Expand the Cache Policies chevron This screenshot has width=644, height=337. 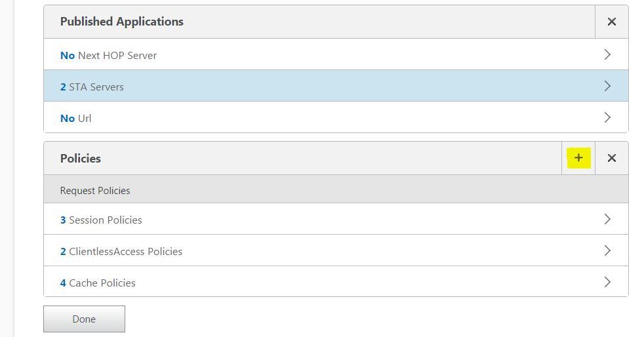click(x=607, y=283)
